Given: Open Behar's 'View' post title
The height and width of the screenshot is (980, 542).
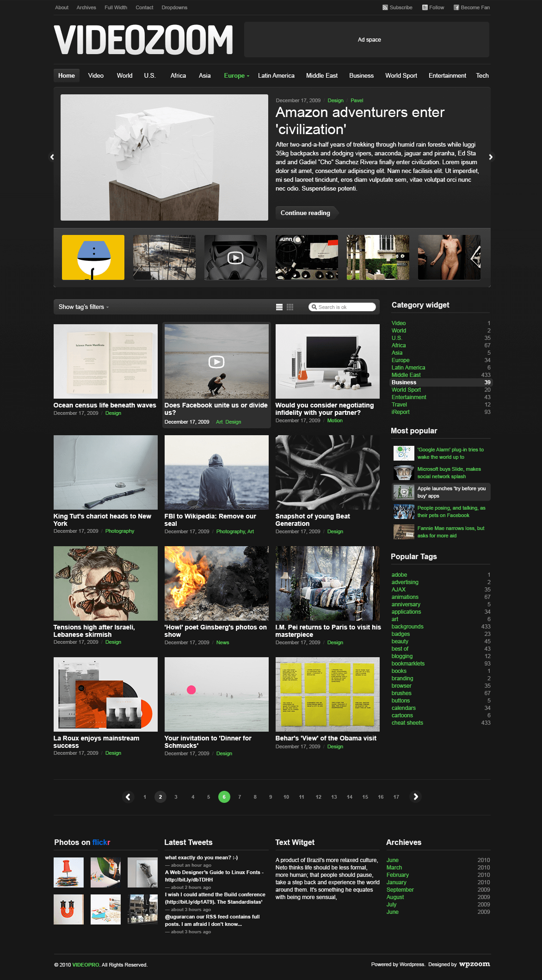Looking at the screenshot, I should point(326,738).
